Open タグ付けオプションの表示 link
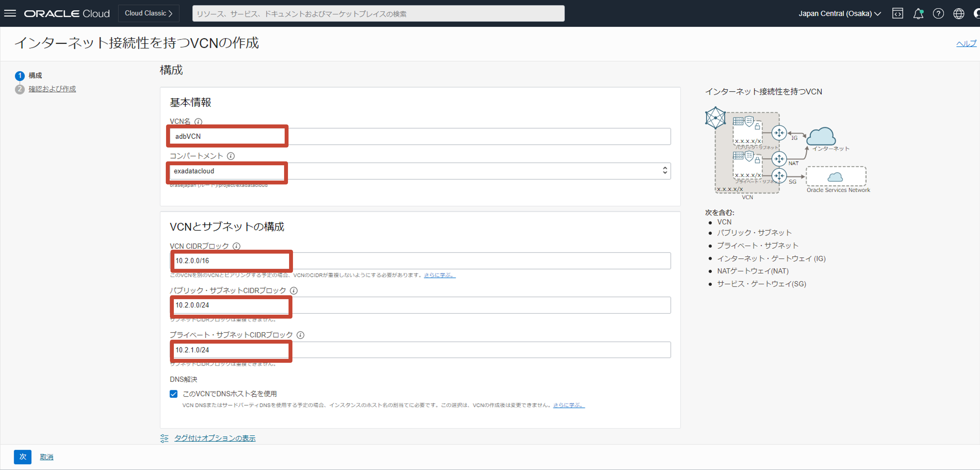980x470 pixels. pyautogui.click(x=215, y=438)
